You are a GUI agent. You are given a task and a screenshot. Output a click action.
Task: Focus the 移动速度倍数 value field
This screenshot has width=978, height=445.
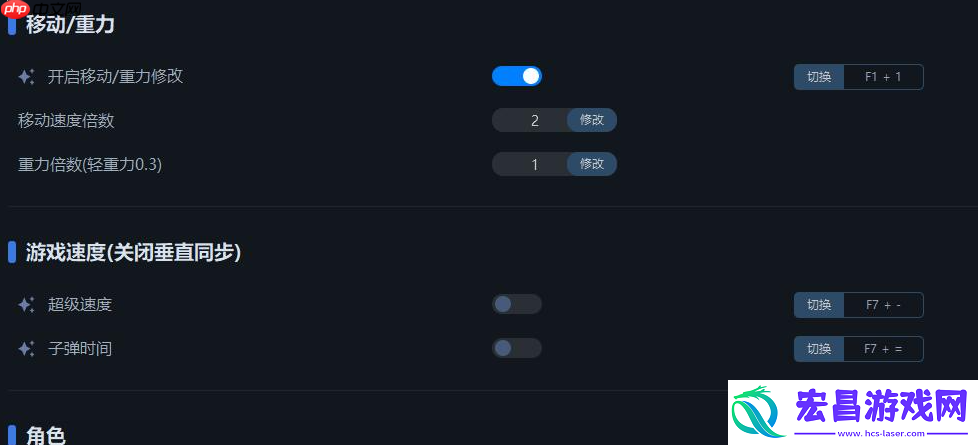(x=530, y=120)
